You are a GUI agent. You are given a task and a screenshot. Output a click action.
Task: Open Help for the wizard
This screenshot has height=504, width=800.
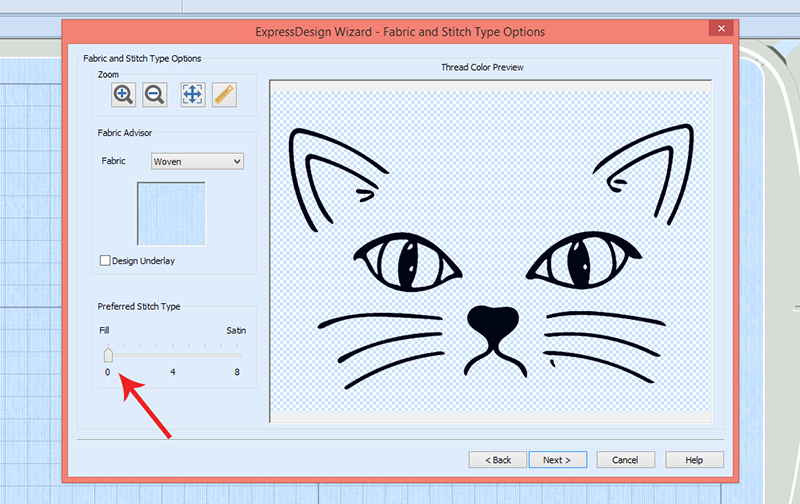coord(694,460)
